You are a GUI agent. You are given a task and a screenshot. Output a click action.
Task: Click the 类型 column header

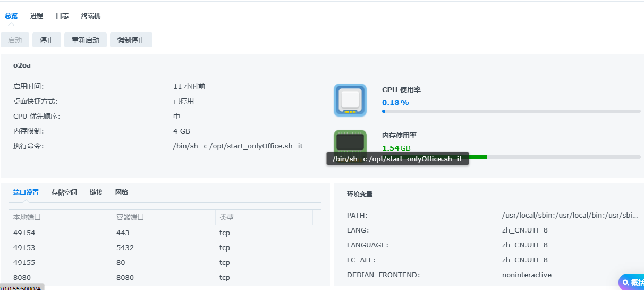click(x=226, y=217)
